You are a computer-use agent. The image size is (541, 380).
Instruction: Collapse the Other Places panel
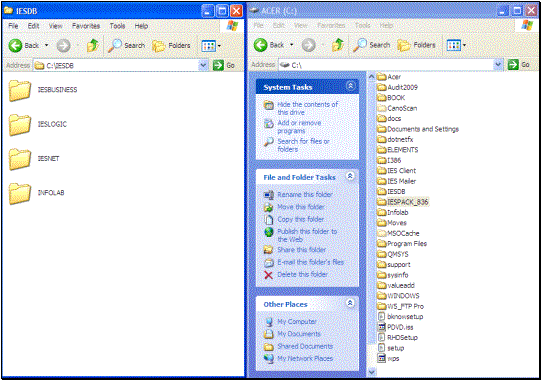click(x=350, y=303)
